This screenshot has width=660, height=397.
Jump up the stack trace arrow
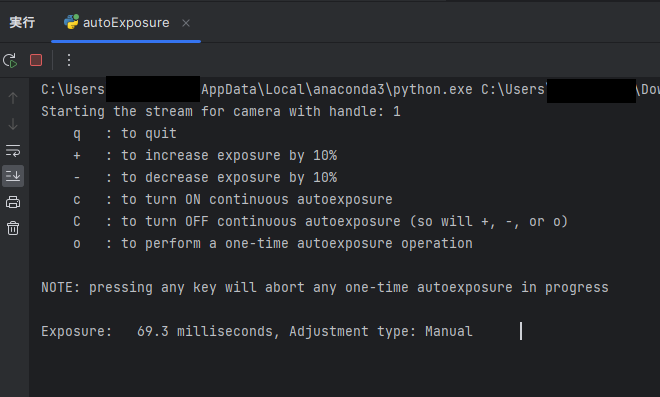(13, 98)
